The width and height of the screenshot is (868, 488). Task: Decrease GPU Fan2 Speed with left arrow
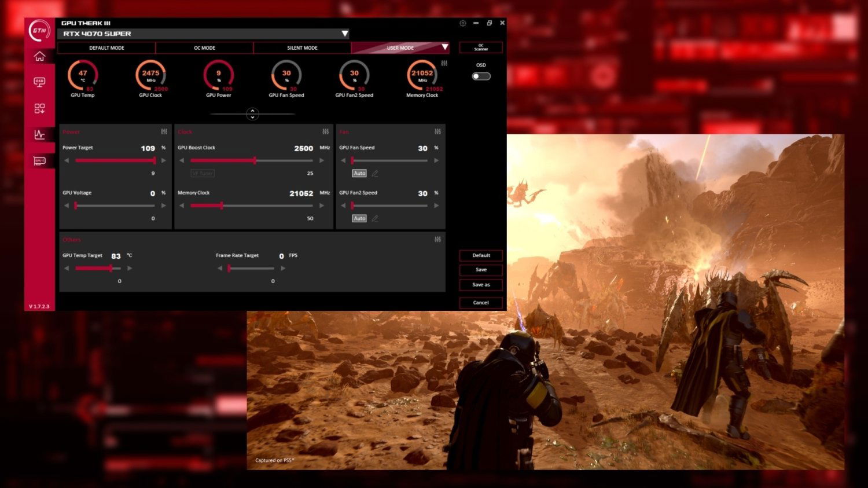coord(343,206)
